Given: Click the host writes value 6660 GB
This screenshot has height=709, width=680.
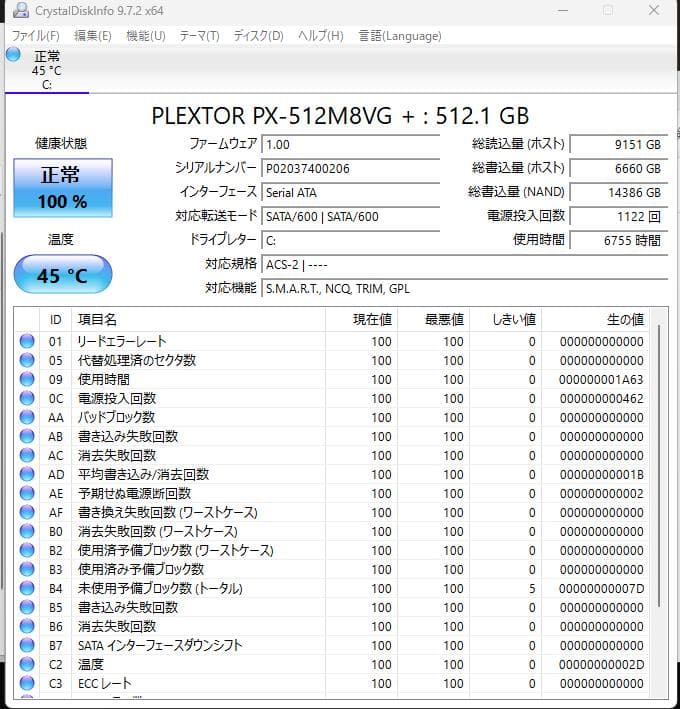Looking at the screenshot, I should tap(619, 169).
